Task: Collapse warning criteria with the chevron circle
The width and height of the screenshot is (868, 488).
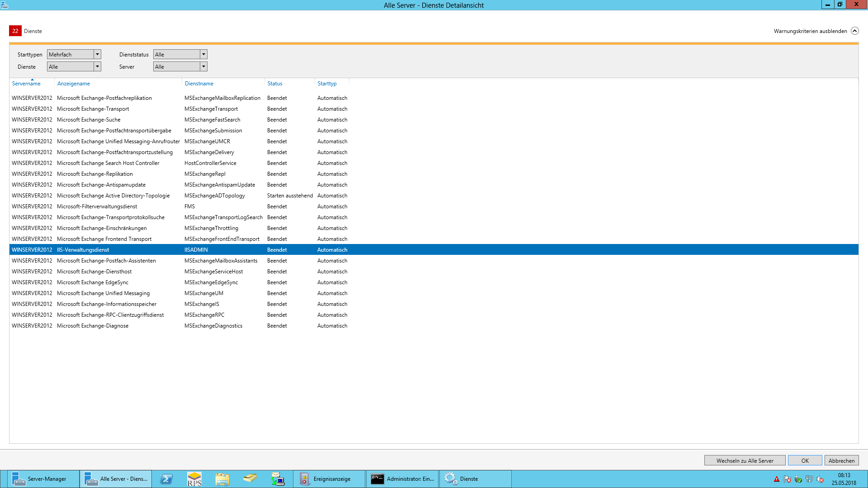Action: pyautogui.click(x=854, y=31)
